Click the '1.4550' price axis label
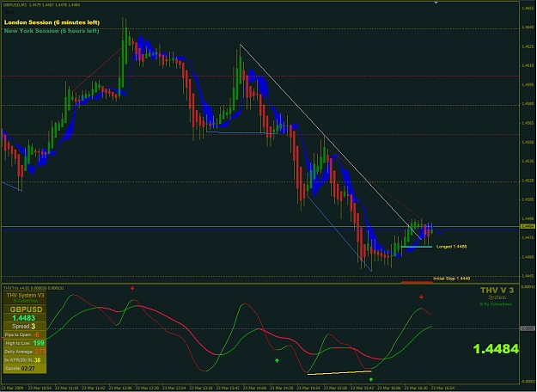Image resolution: width=537 pixels, height=392 pixels. coord(528,142)
